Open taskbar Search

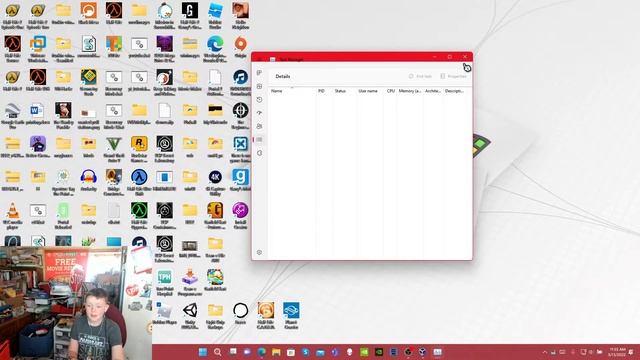point(218,352)
